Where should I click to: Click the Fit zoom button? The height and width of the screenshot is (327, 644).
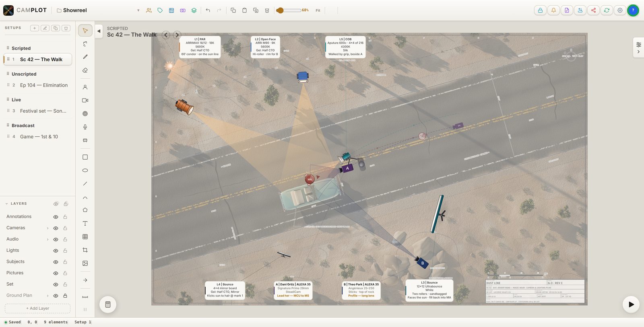(x=318, y=10)
